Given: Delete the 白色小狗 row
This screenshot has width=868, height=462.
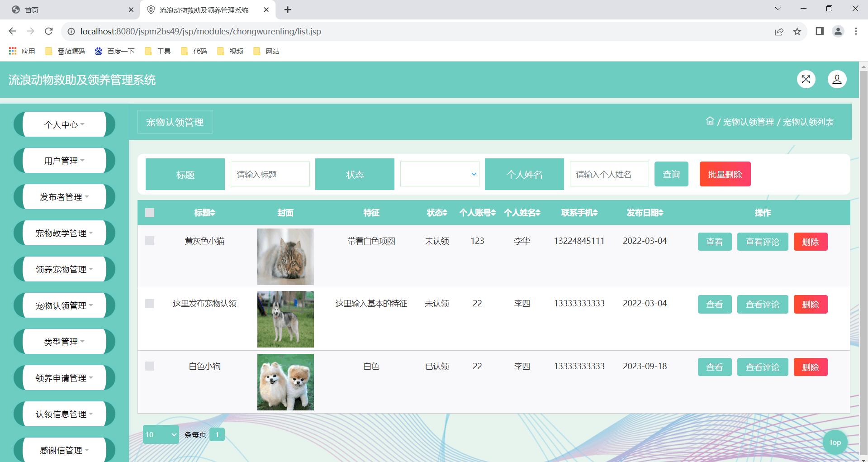Looking at the screenshot, I should click(811, 367).
